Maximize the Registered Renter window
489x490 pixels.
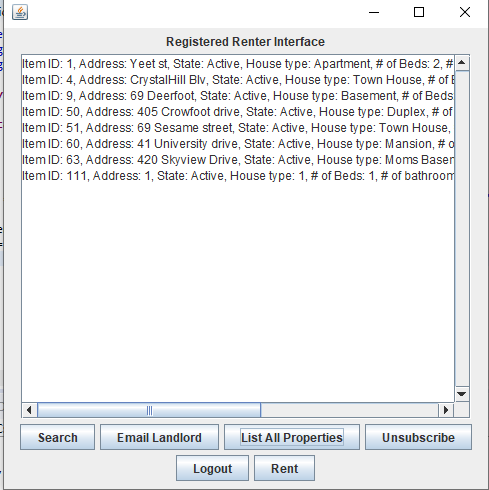(419, 13)
